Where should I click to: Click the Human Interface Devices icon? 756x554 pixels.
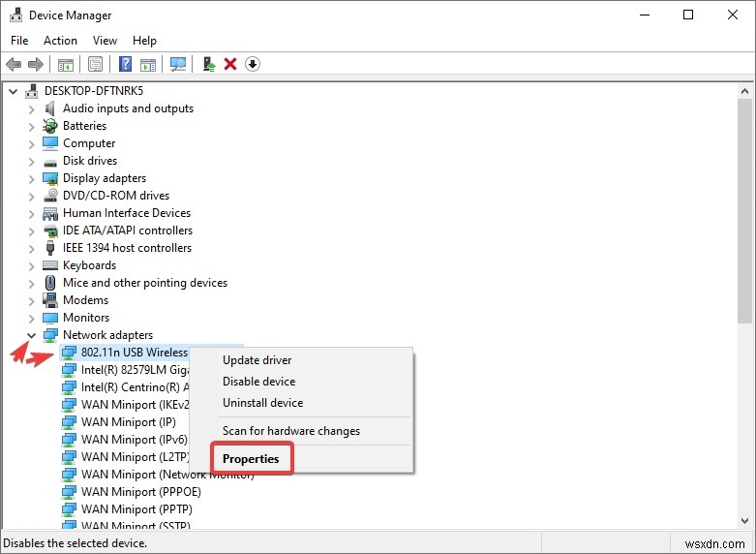click(50, 213)
